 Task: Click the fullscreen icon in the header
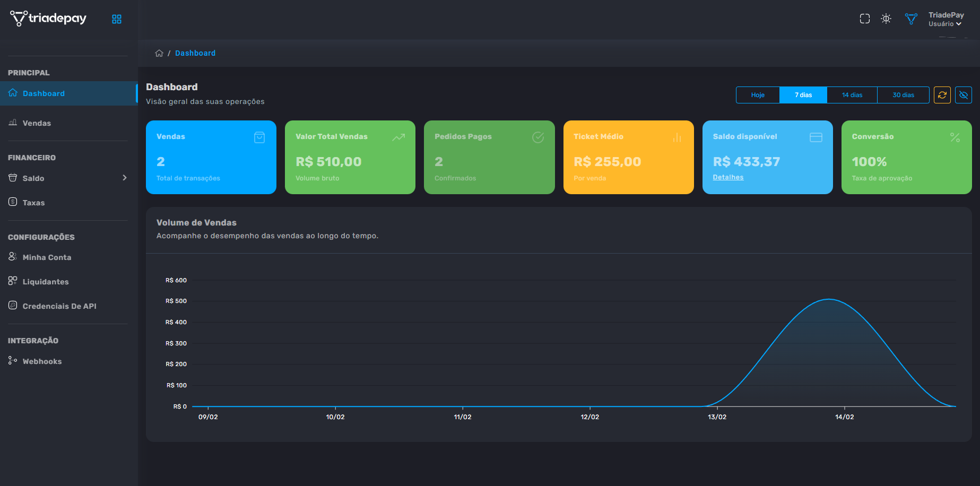[864, 19]
